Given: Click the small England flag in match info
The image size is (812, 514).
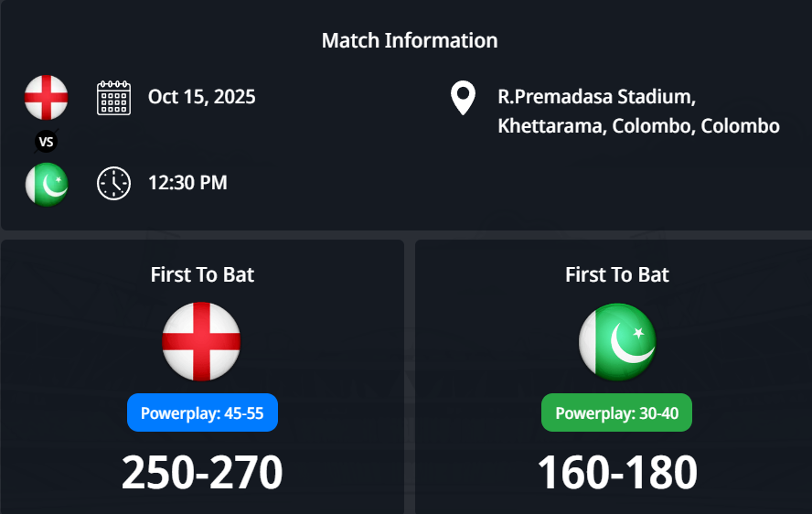Looking at the screenshot, I should pyautogui.click(x=46, y=97).
